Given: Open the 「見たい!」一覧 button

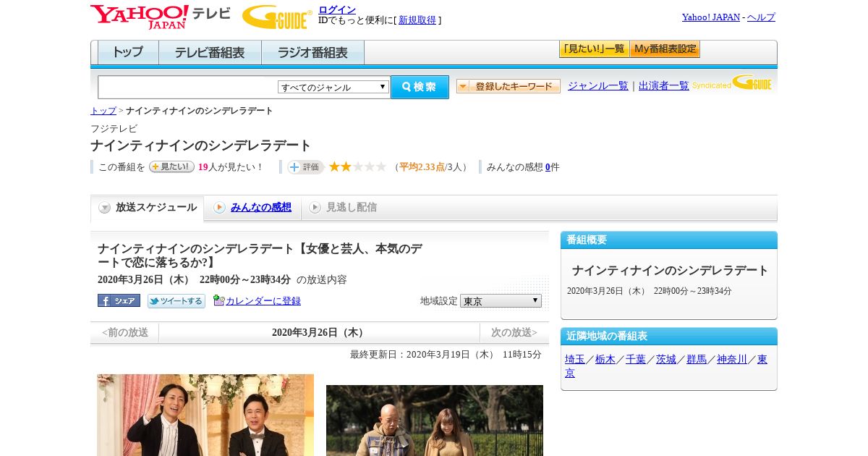Looking at the screenshot, I should pyautogui.click(x=594, y=49).
